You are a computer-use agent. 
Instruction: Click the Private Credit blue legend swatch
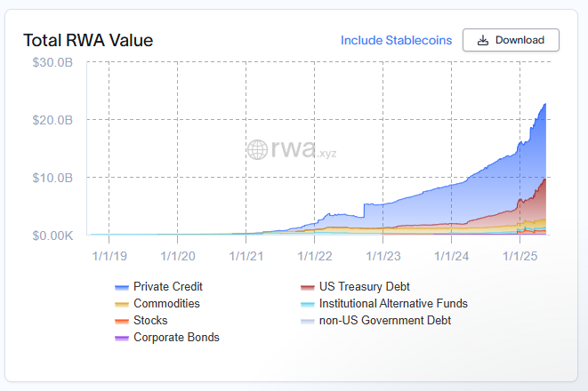click(x=122, y=287)
